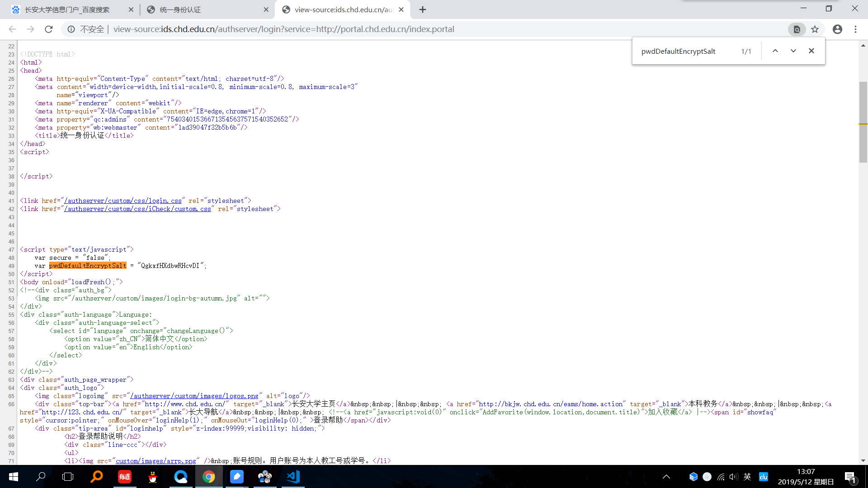Open the logos.png image link
This screenshot has width=868, height=488.
tap(194, 396)
